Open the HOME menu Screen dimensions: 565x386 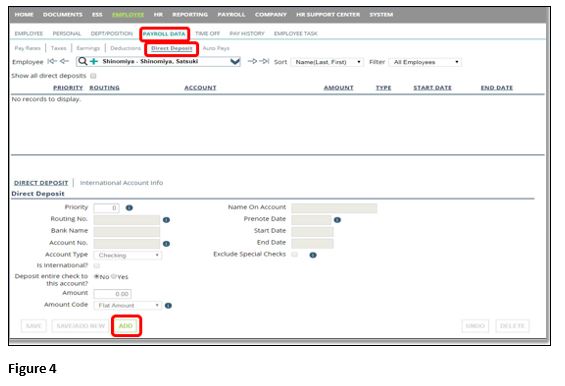pos(24,14)
